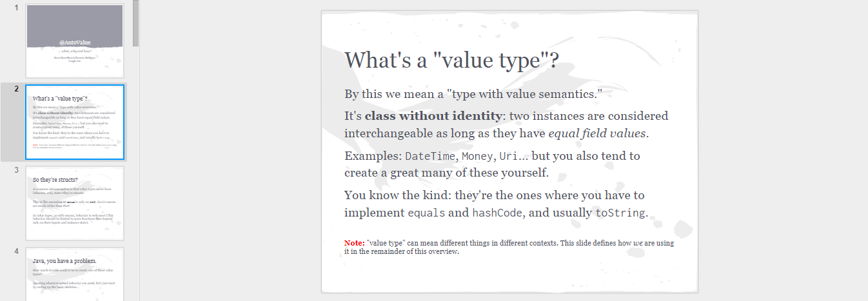Click the 'Money' code word
Screen dimensions: 868x301
coord(477,156)
